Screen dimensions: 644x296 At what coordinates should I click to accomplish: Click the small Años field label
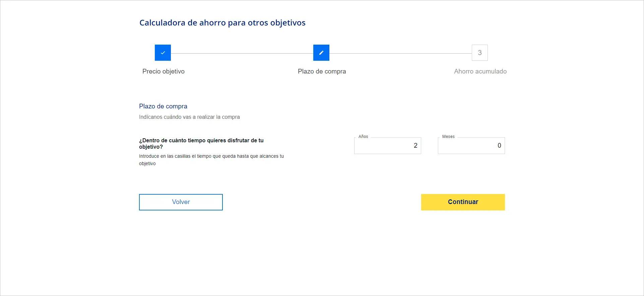(x=363, y=137)
